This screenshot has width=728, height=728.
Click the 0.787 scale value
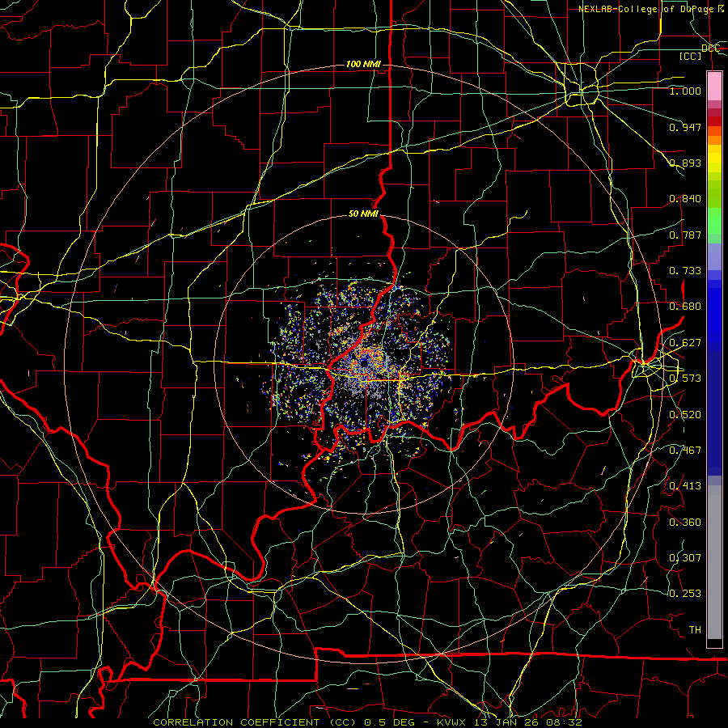tap(685, 235)
